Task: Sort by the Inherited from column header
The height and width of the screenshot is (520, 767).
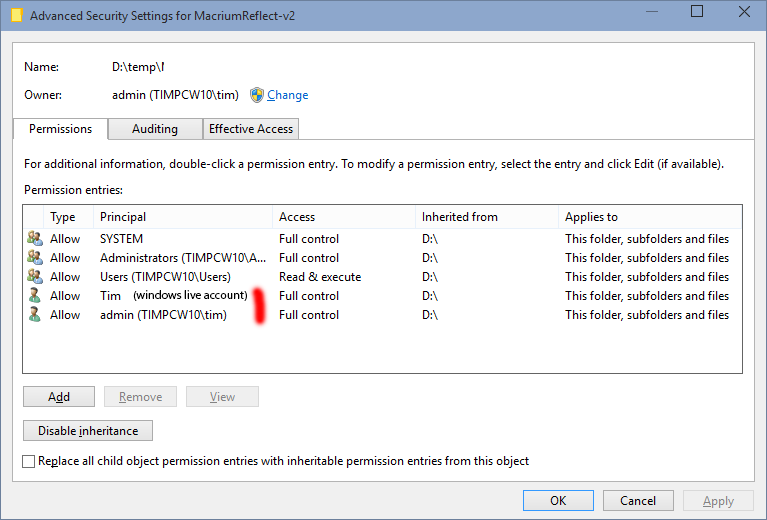Action: pos(486,217)
